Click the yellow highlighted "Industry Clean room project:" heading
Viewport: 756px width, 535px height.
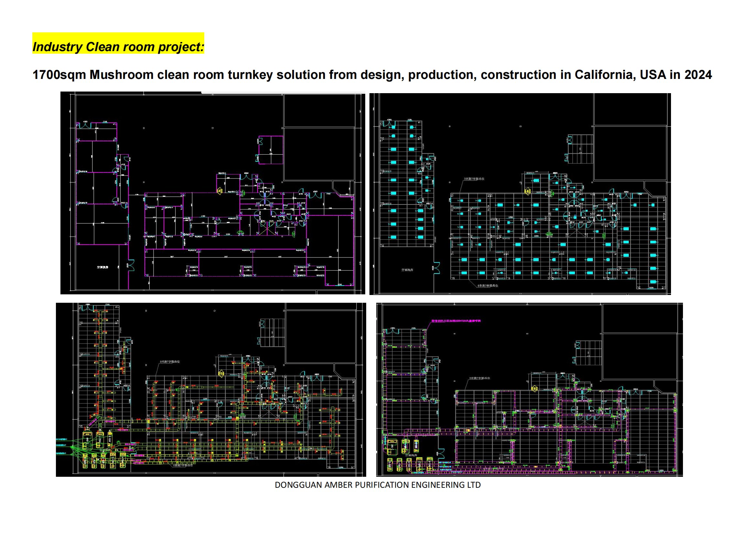click(x=118, y=47)
